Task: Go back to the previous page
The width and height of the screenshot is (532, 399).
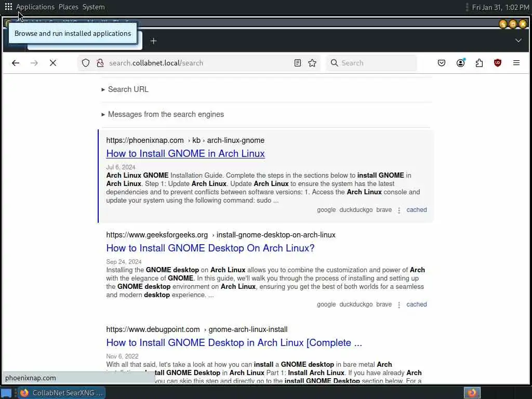Action: point(16,63)
